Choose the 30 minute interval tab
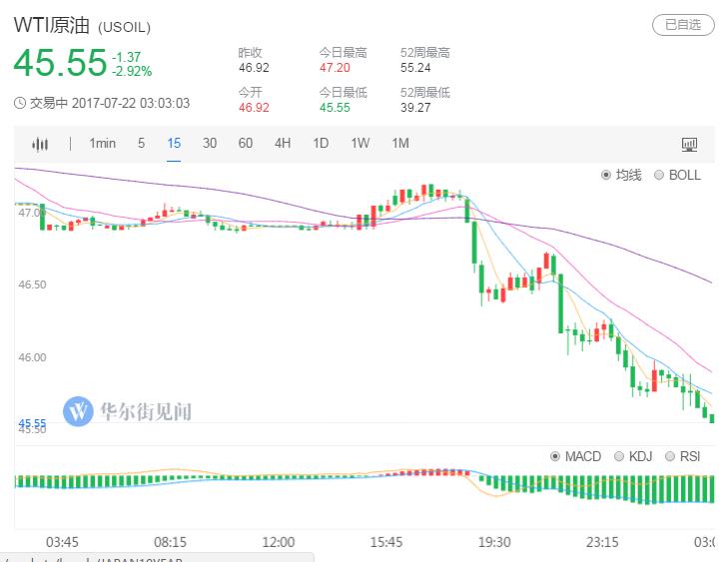This screenshot has width=728, height=562. pos(210,143)
